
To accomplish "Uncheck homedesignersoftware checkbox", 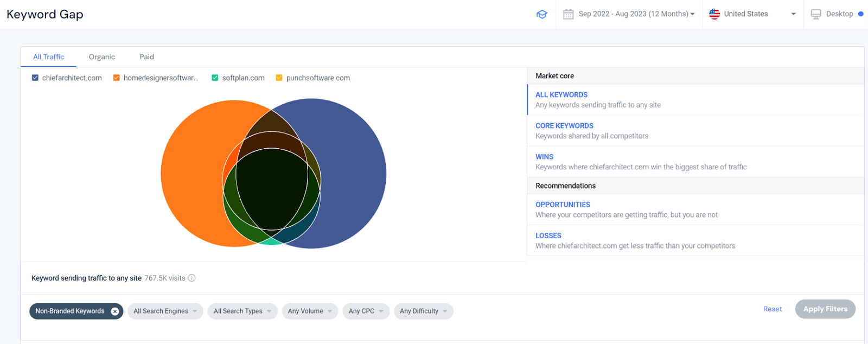I will click(x=116, y=78).
